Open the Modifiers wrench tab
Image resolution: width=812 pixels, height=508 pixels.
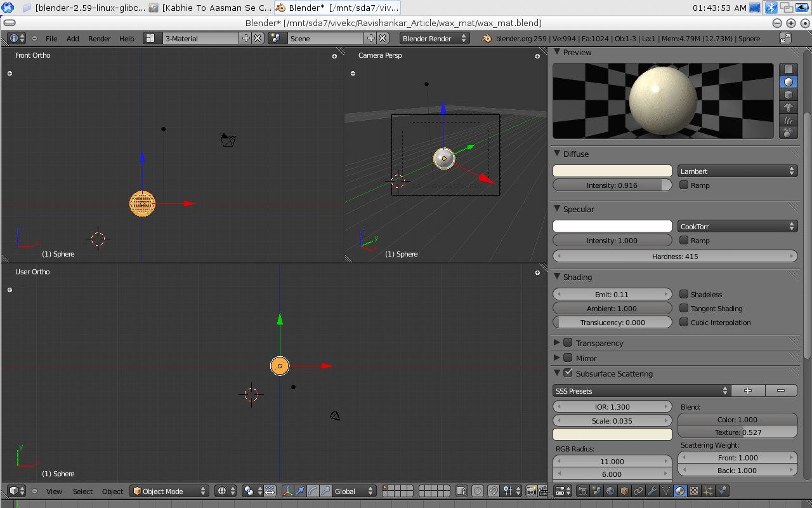(x=652, y=491)
